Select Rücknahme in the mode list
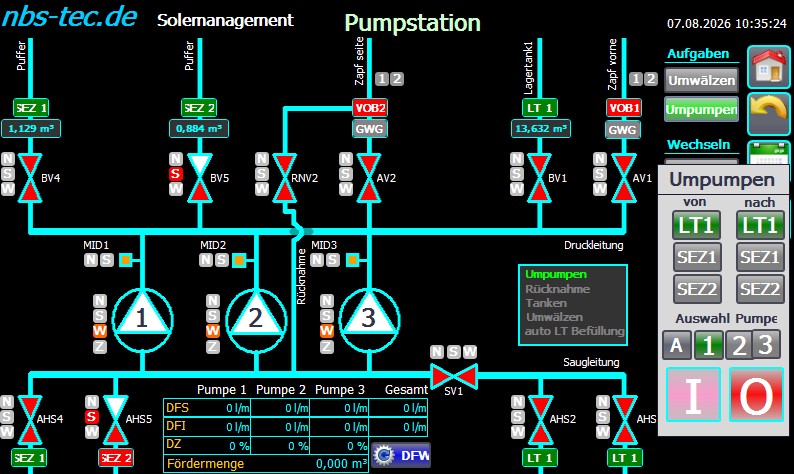 (x=558, y=289)
